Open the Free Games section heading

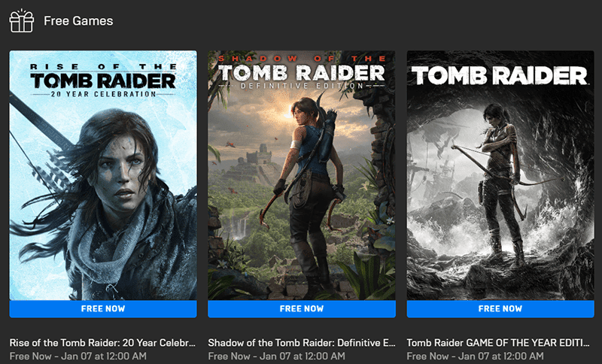click(78, 21)
